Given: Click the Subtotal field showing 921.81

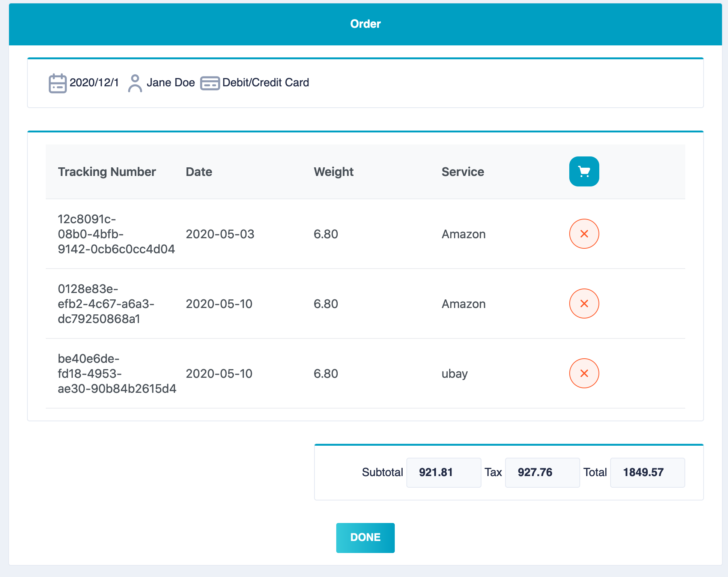Looking at the screenshot, I should (444, 472).
